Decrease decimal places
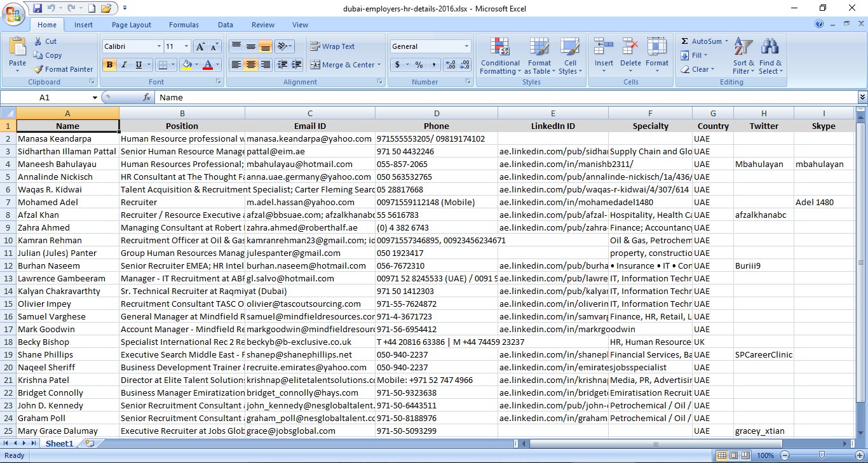This screenshot has width=868, height=463. tap(465, 65)
